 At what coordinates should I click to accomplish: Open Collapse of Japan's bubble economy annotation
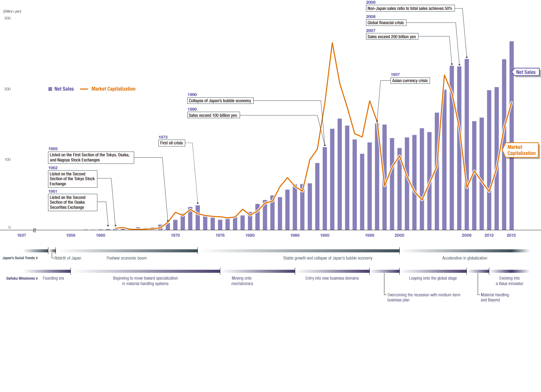(220, 101)
